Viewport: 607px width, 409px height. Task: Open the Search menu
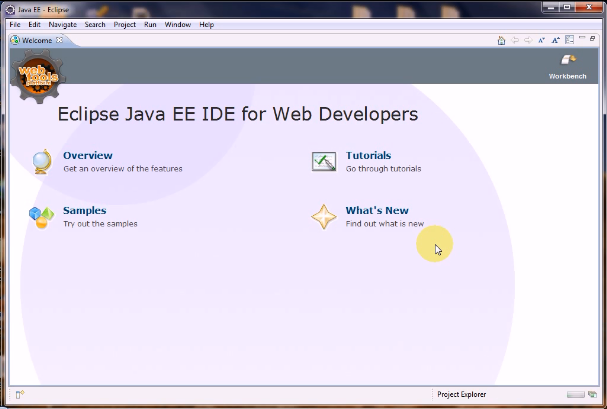95,24
